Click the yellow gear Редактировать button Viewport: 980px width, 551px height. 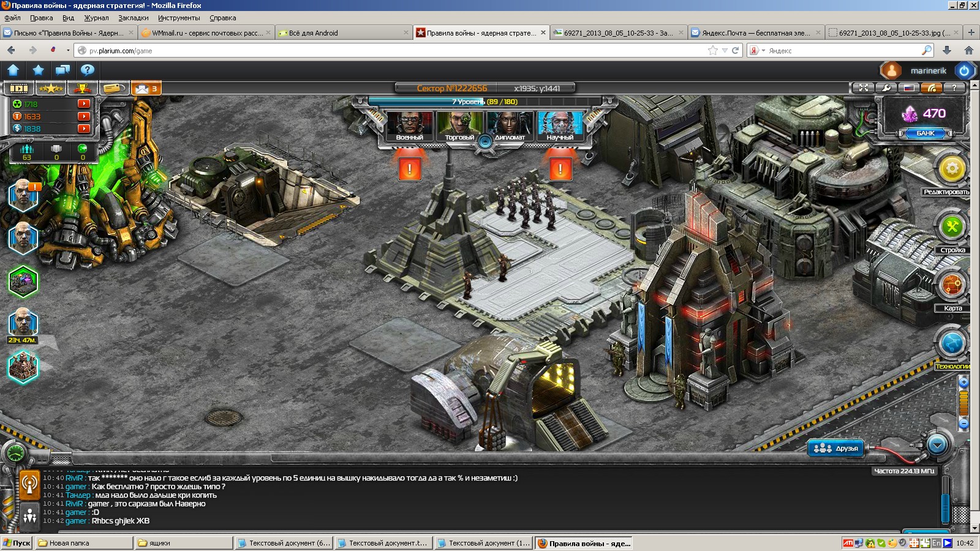click(x=952, y=168)
